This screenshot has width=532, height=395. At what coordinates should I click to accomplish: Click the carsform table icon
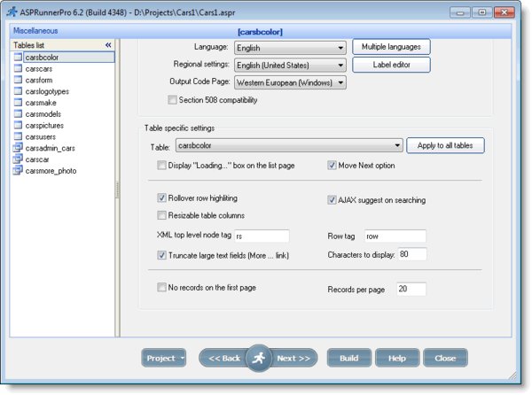pyautogui.click(x=18, y=80)
